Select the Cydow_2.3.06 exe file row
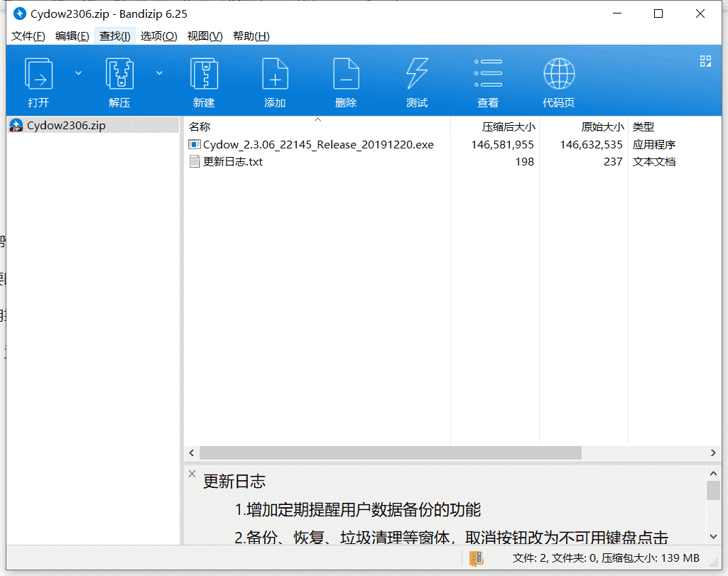The height and width of the screenshot is (576, 728). tap(452, 145)
